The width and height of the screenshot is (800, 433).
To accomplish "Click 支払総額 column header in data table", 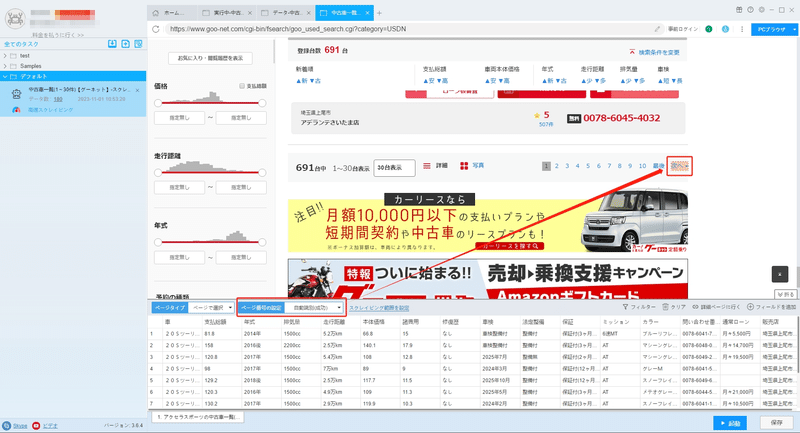I will (x=215, y=322).
